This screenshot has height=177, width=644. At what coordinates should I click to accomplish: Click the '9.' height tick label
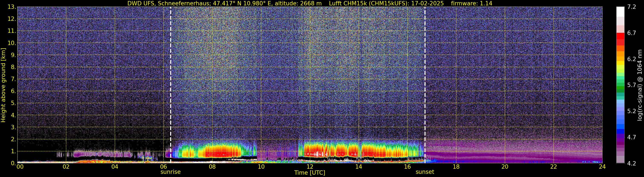coord(13,55)
